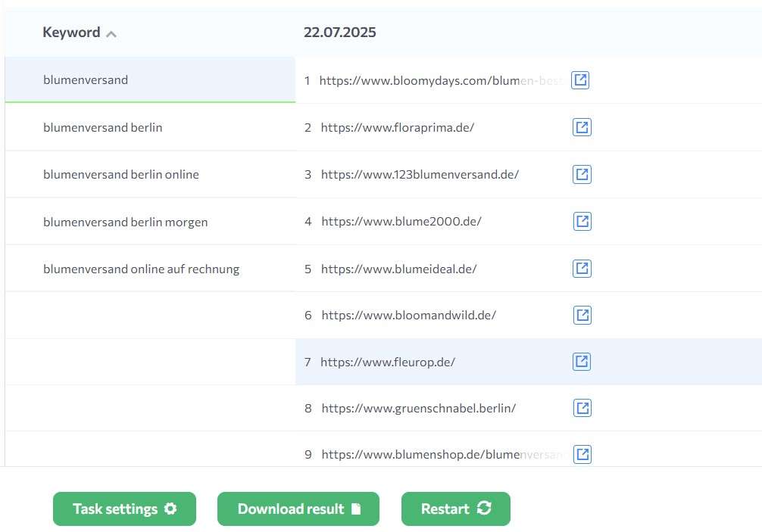The height and width of the screenshot is (532, 762).
Task: Click the Keyword column header label
Action: point(71,33)
